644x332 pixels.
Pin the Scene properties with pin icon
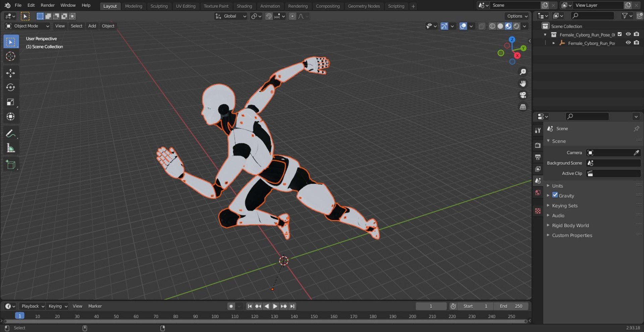pyautogui.click(x=636, y=129)
